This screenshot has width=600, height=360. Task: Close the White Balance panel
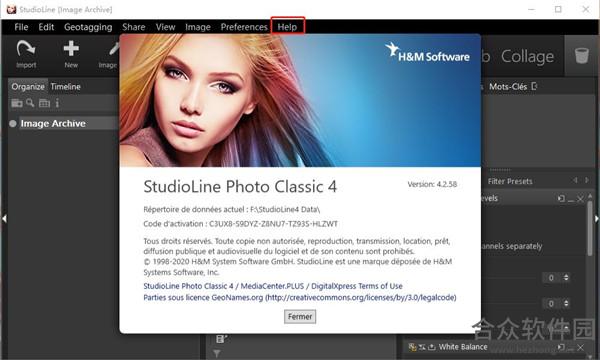pos(580,347)
